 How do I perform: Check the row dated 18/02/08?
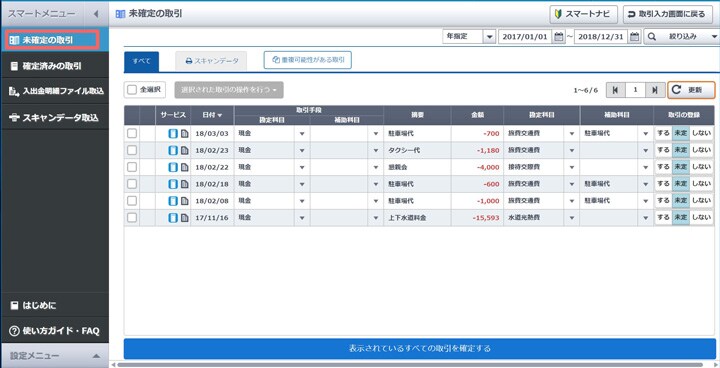[x=132, y=201]
